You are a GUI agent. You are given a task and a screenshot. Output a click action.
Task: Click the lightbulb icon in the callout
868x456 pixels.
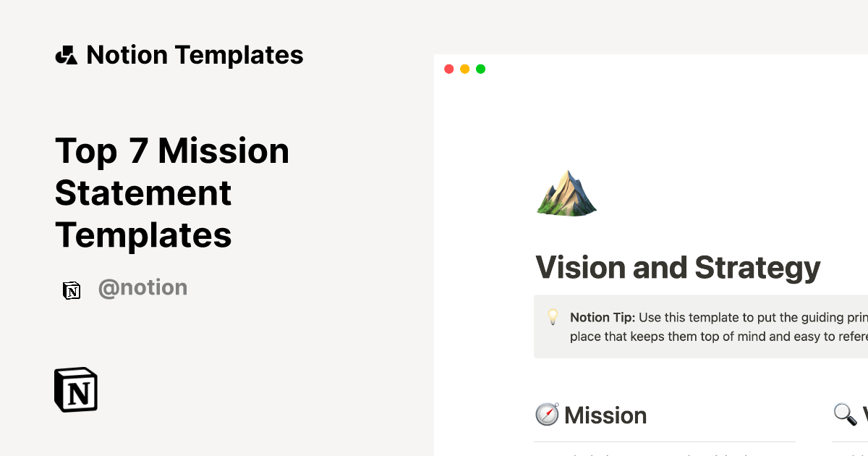553,317
